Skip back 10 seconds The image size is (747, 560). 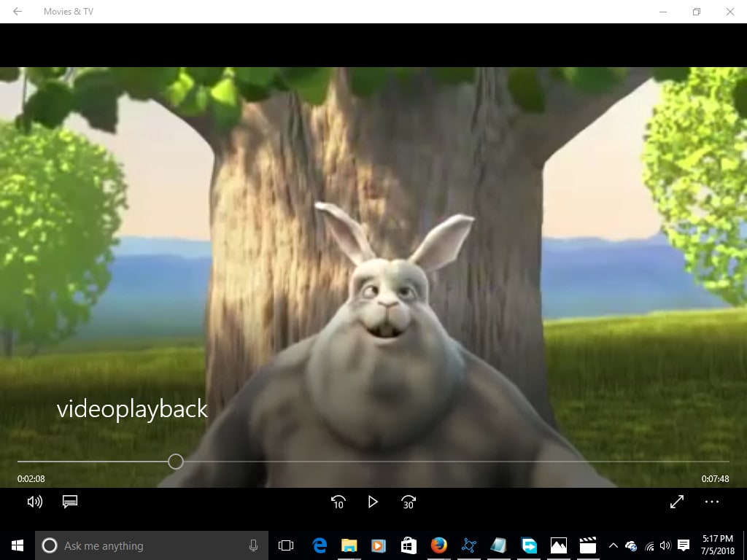coord(338,502)
